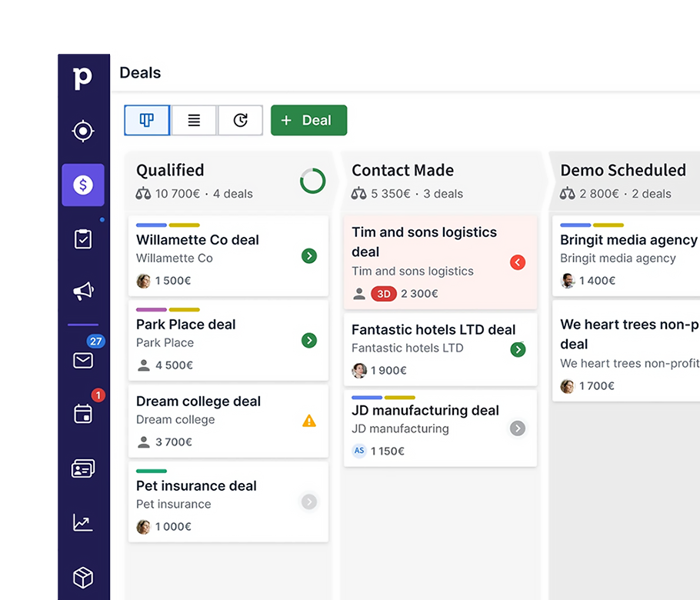Viewport: 700px width, 600px height.
Task: Switch to pipeline kanban view
Action: coord(147,121)
